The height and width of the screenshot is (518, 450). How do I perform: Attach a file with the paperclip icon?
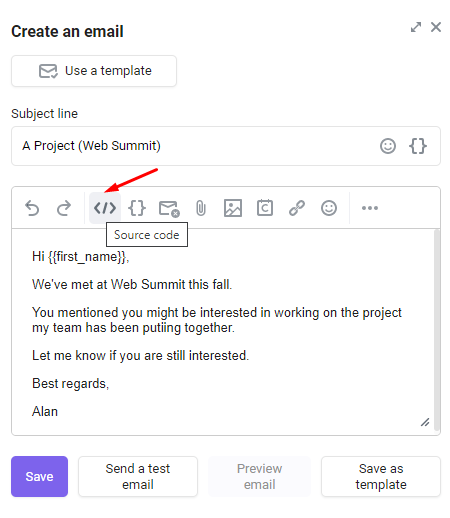(201, 208)
